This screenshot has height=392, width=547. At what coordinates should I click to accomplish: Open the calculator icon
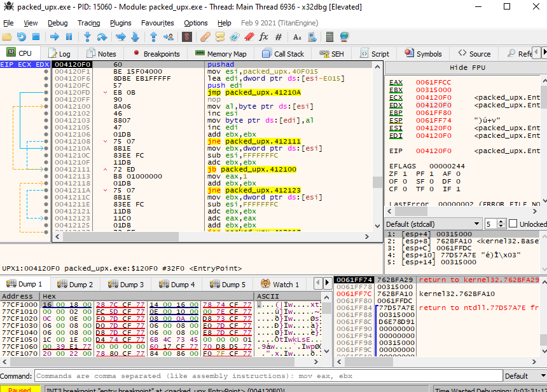(329, 37)
